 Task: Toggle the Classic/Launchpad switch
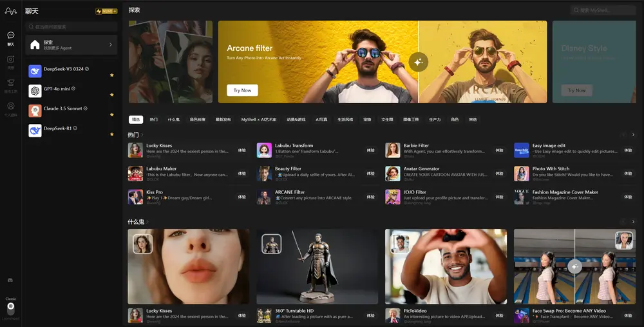coord(10,308)
